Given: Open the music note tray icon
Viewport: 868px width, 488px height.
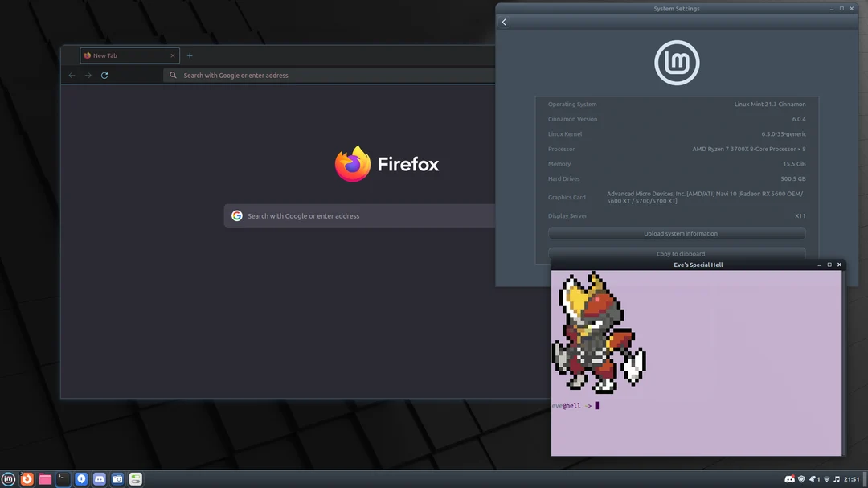Looking at the screenshot, I should pos(837,478).
